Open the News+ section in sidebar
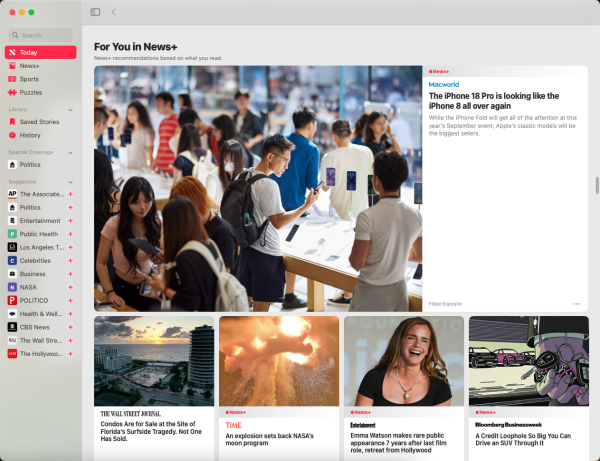Image resolution: width=600 pixels, height=461 pixels. click(x=41, y=66)
